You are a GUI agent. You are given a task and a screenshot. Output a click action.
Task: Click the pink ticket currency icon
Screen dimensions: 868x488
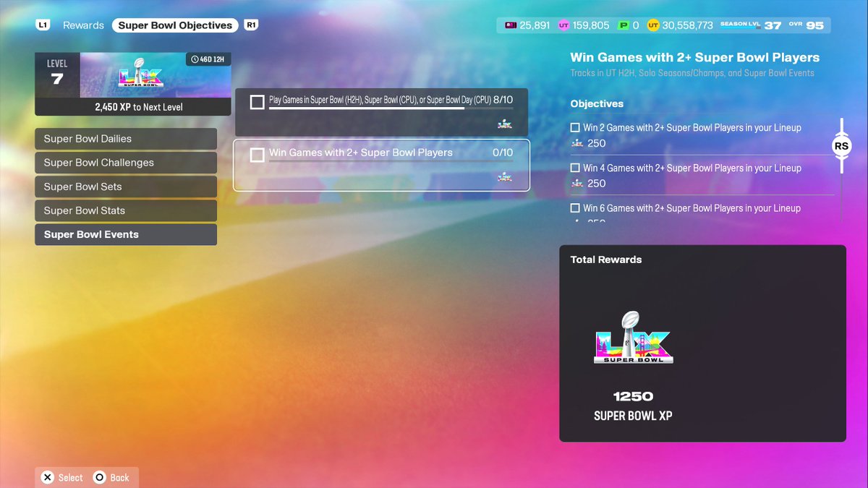point(511,25)
